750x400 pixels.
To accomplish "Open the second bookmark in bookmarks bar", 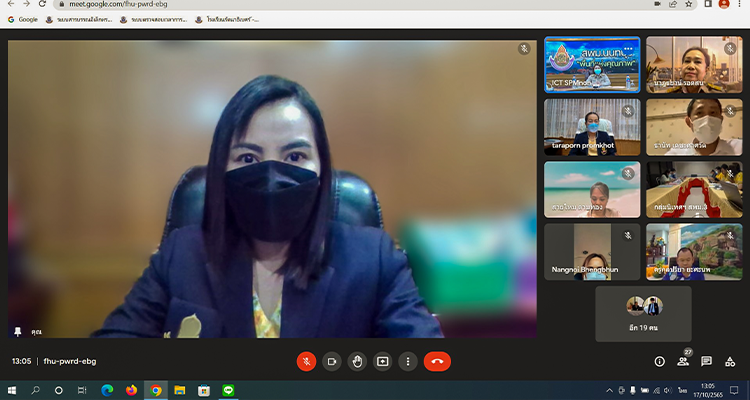I will 79,20.
